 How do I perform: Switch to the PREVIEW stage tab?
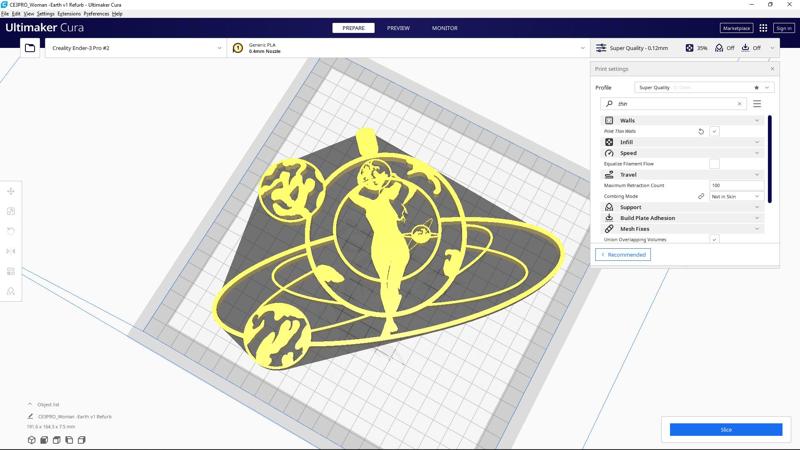398,28
